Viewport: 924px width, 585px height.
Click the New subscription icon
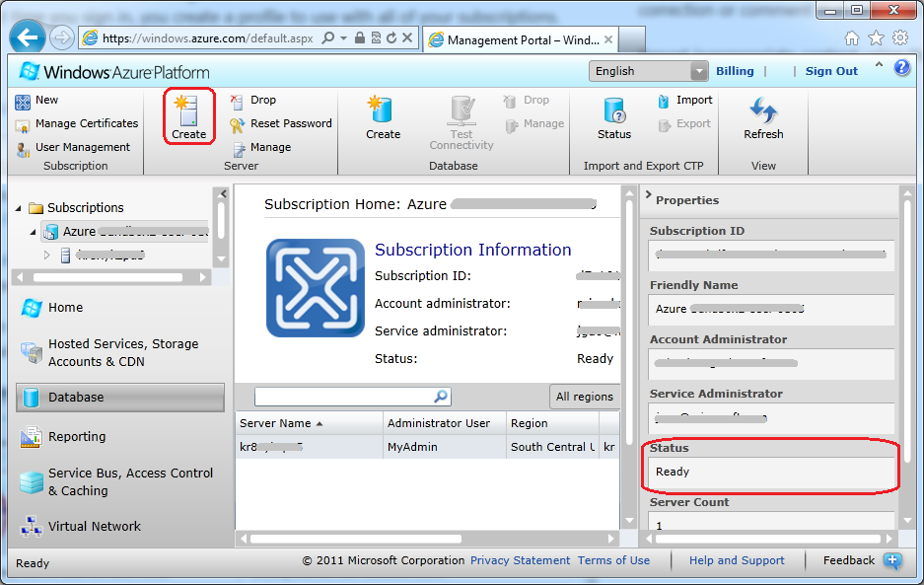click(23, 102)
